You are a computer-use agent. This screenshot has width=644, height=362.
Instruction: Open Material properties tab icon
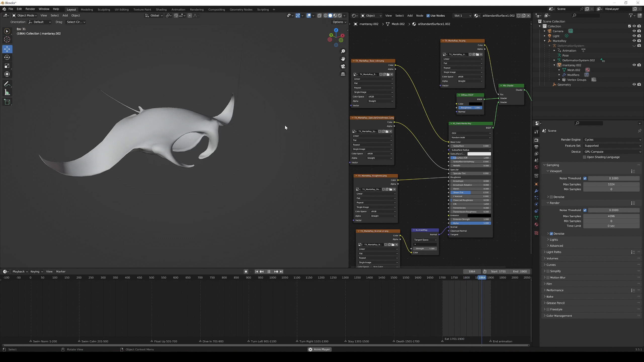536,224
